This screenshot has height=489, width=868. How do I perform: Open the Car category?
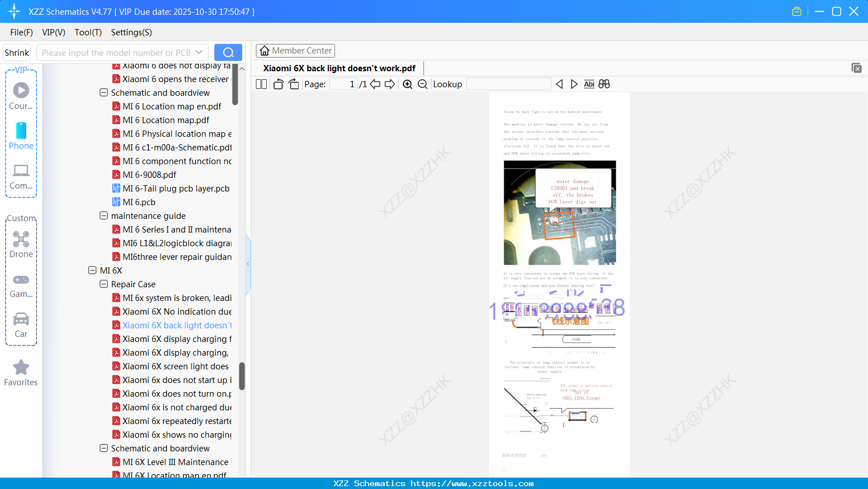(x=21, y=325)
